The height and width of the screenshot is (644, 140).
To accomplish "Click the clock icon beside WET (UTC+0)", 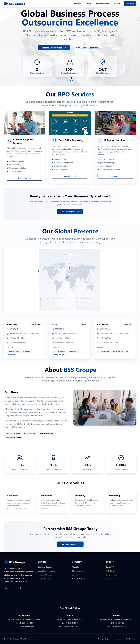I will pos(98,329).
